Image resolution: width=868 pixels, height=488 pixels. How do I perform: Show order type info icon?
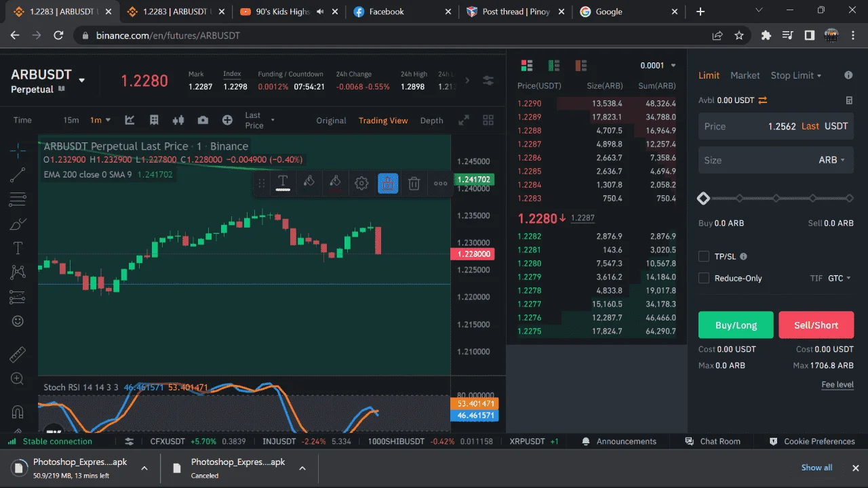tap(848, 75)
